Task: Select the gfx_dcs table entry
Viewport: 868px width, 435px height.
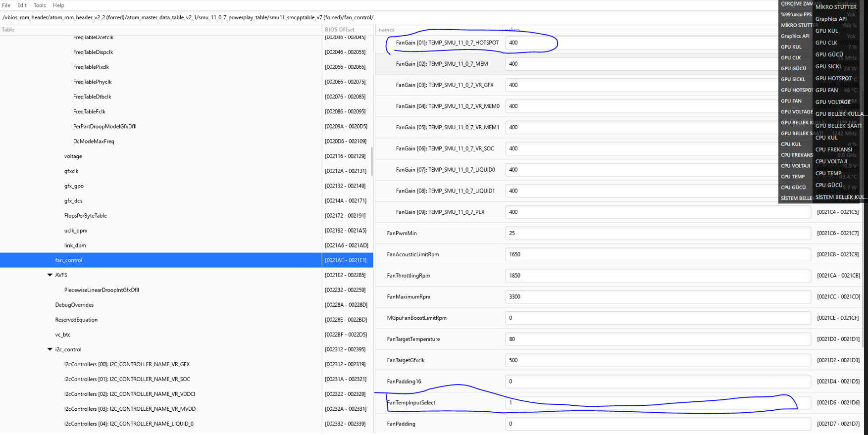Action: [73, 201]
